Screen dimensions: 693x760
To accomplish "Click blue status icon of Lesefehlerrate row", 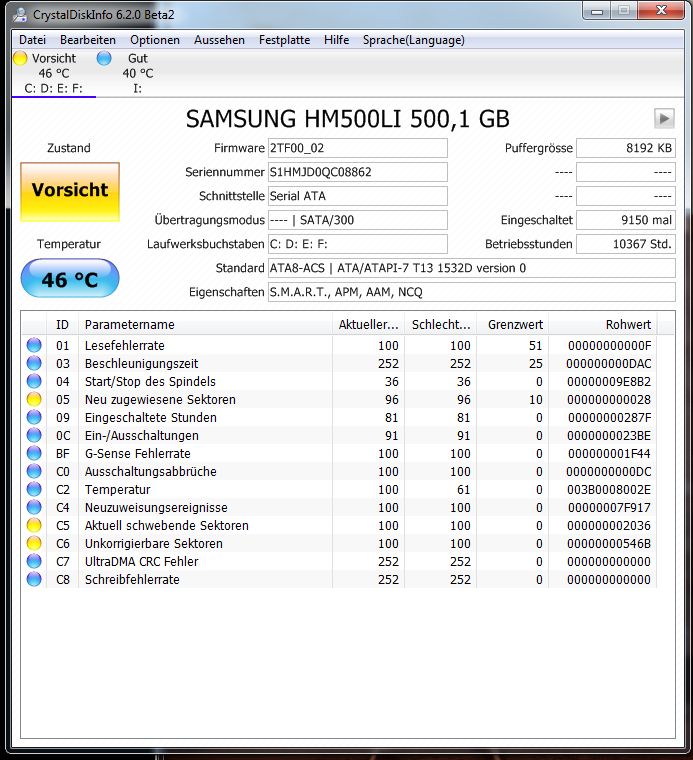I will tap(34, 345).
